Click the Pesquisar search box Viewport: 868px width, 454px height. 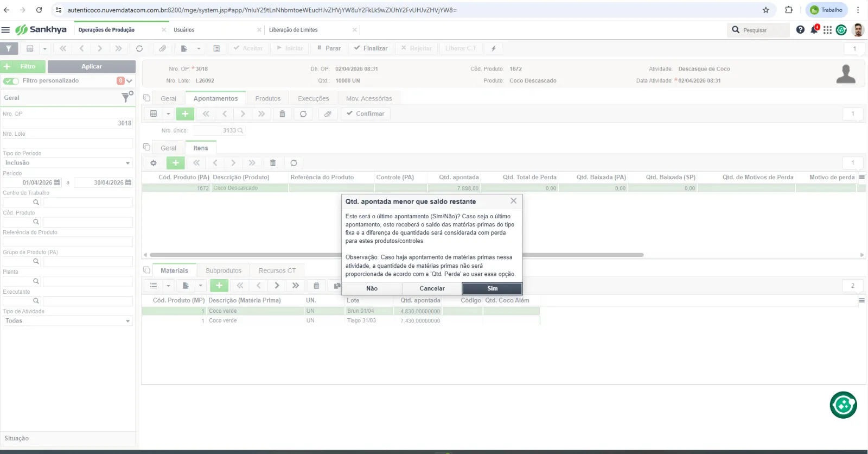[x=758, y=30]
